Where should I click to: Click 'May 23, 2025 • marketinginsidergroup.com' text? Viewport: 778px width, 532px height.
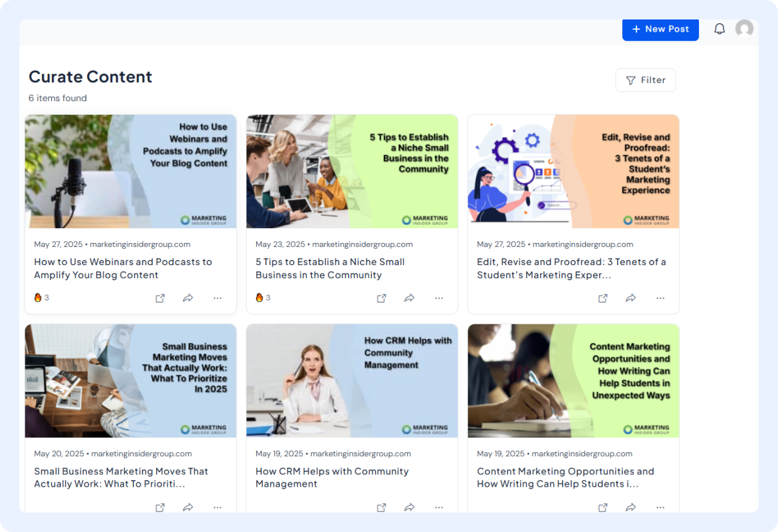click(334, 244)
